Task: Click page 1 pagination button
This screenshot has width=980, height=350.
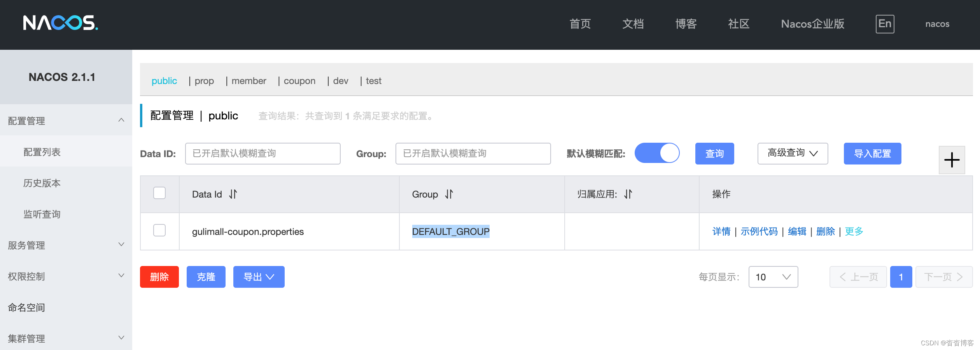Action: (x=901, y=277)
